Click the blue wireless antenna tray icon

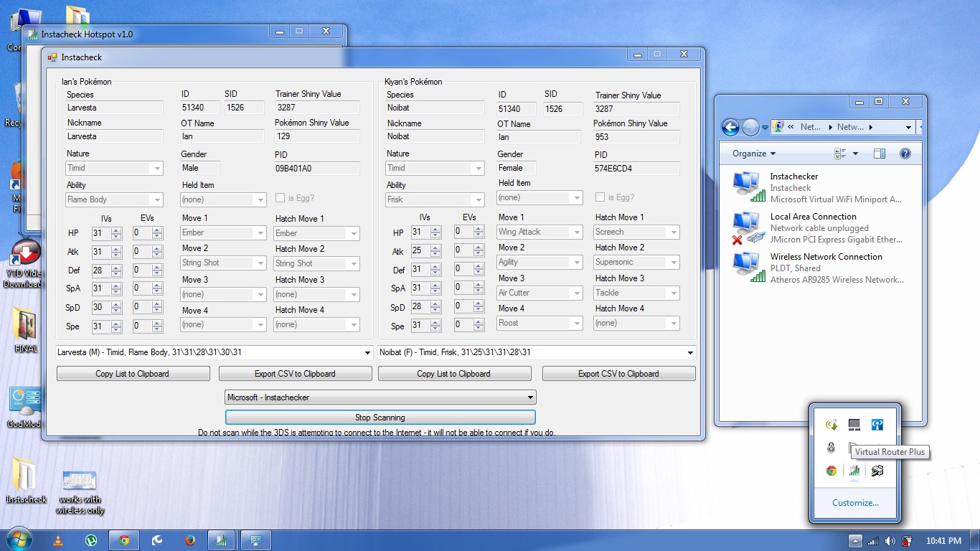(877, 425)
